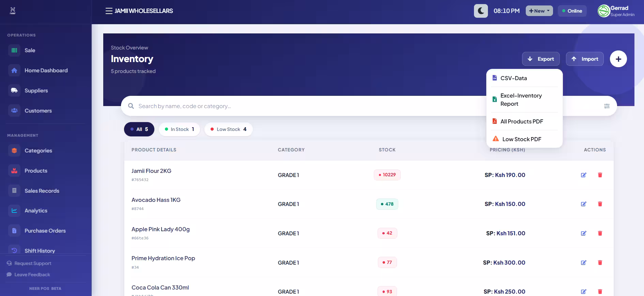Open the Export dropdown
Viewport: 644px width, 296px height.
541,59
